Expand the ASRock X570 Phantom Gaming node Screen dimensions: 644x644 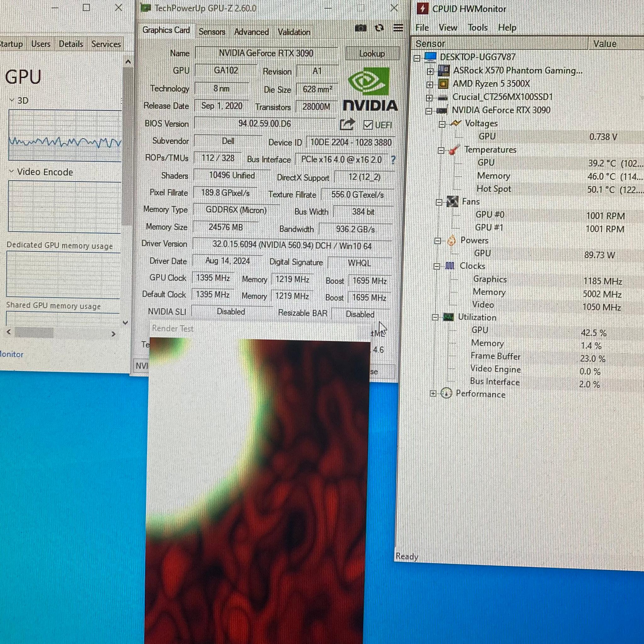coord(430,72)
